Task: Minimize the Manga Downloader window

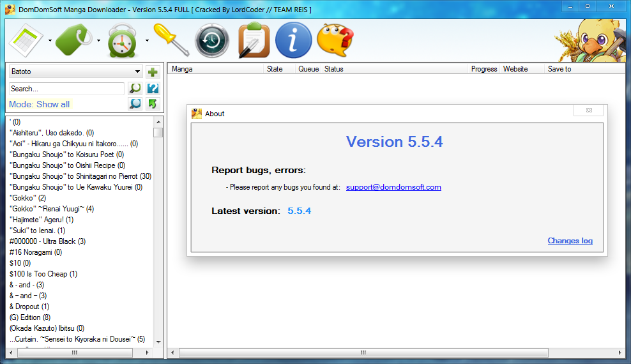Action: [570, 6]
